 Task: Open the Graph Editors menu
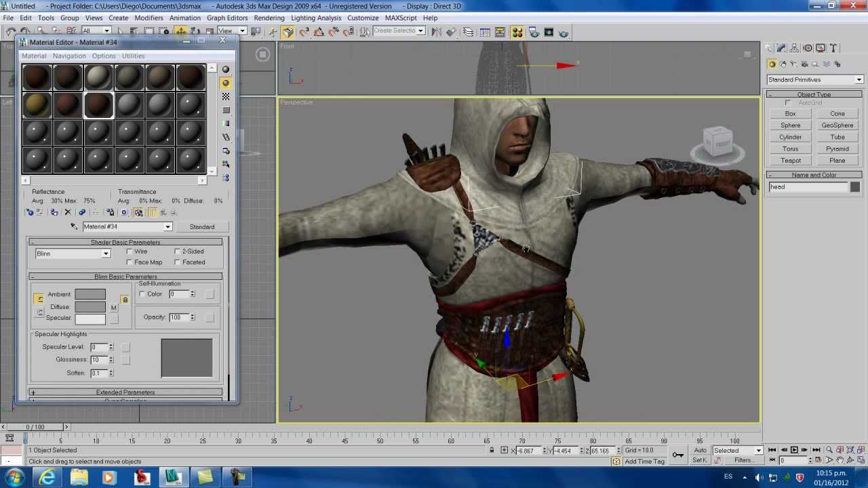pyautogui.click(x=227, y=18)
